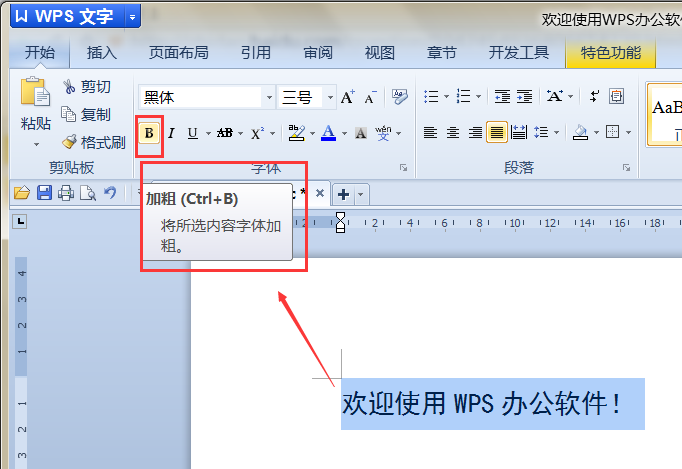The image size is (682, 469).
Task: Add new document tab with plus
Action: tap(344, 194)
